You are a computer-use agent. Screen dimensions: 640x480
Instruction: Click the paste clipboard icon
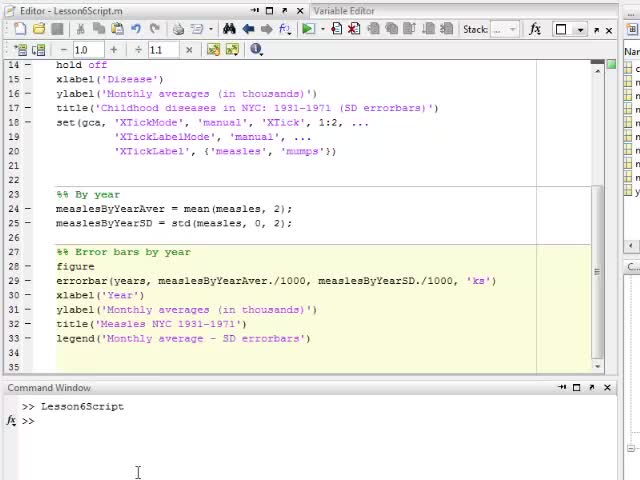tap(116, 29)
